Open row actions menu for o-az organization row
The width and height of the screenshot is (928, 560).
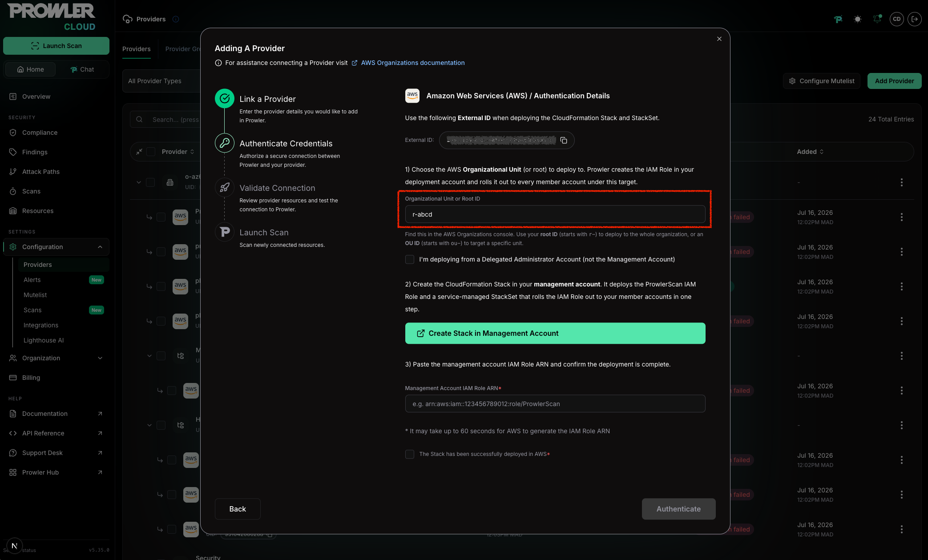click(x=902, y=182)
